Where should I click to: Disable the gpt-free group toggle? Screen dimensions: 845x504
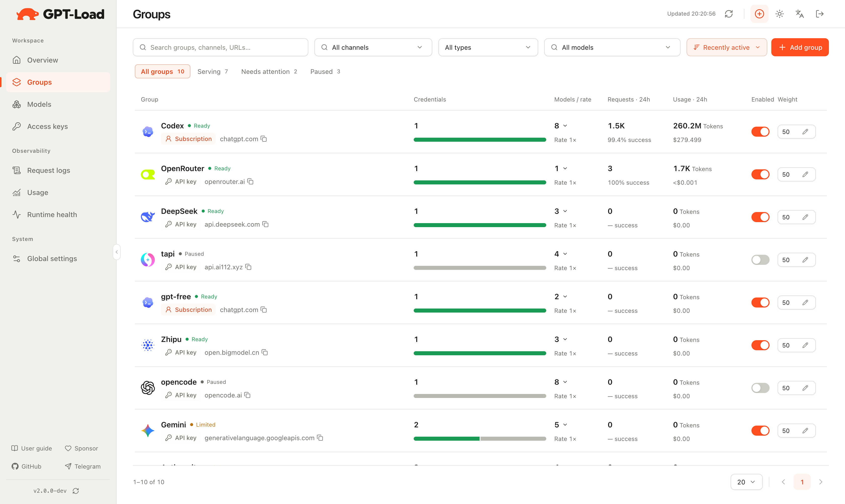click(760, 303)
